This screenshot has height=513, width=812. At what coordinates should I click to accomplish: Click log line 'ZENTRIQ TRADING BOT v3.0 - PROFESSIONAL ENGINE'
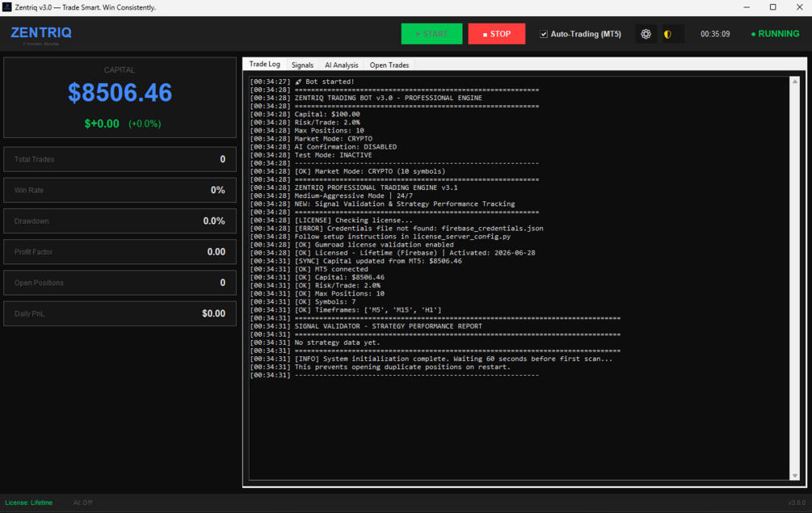[x=366, y=98]
